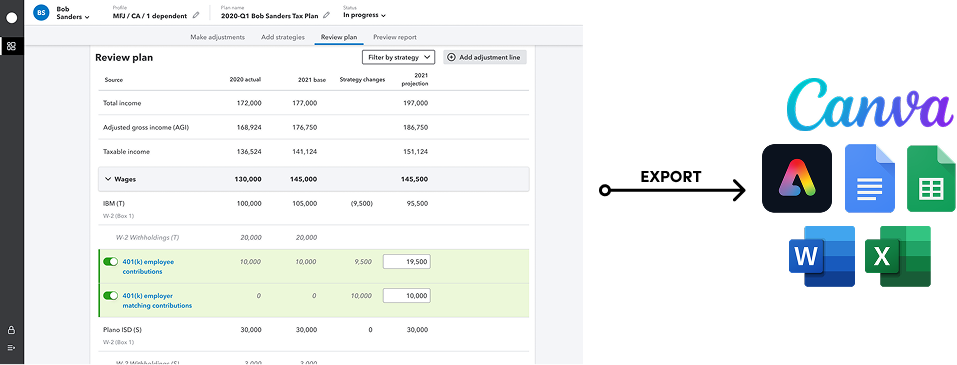Click the Strategy changes column header
Image resolution: width=957 pixels, height=365 pixels.
coord(362,80)
